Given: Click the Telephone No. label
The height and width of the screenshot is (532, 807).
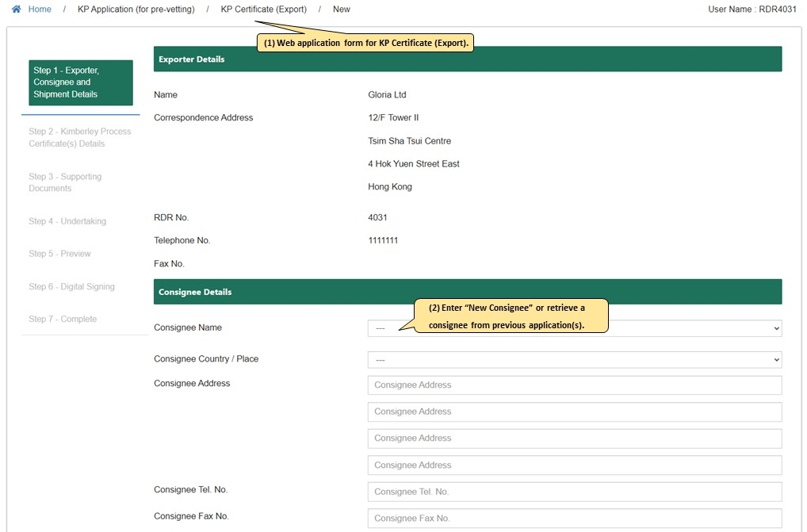Looking at the screenshot, I should pyautogui.click(x=182, y=240).
